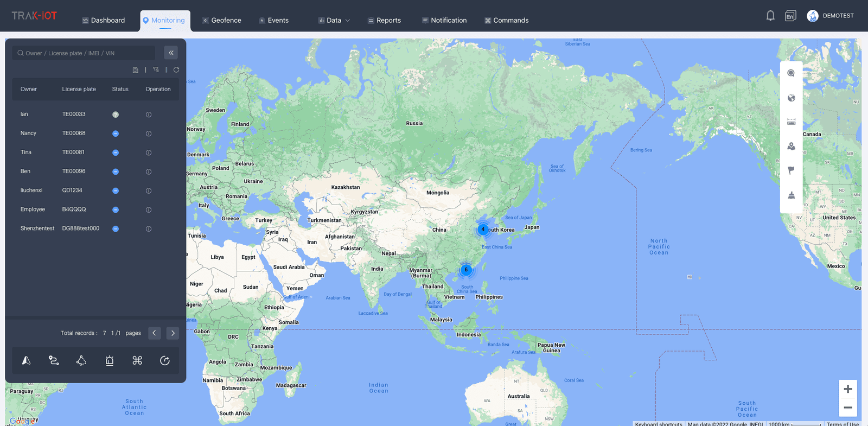Open info icon for Ian TE00033

pos(149,115)
